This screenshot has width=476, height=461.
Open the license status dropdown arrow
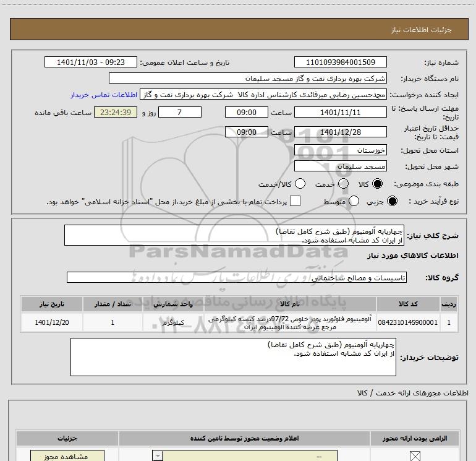click(x=158, y=456)
